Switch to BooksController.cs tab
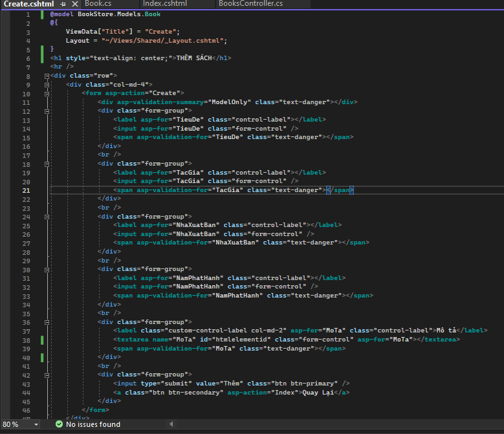 pyautogui.click(x=250, y=4)
